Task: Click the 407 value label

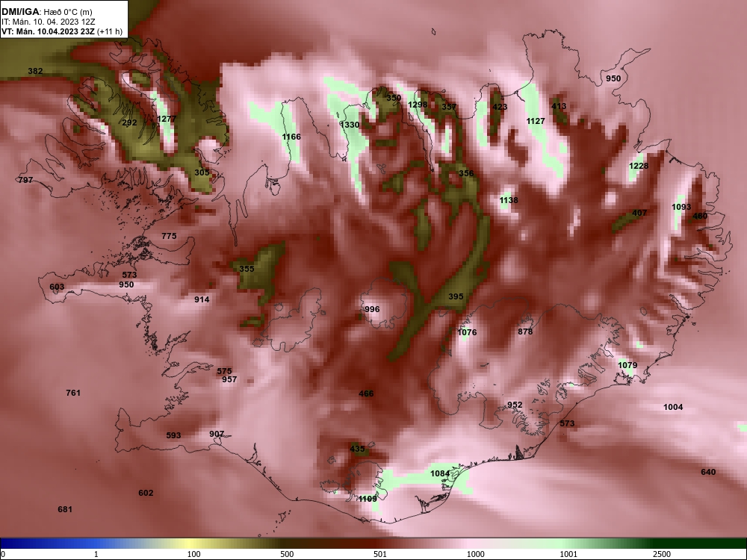Action: point(639,213)
